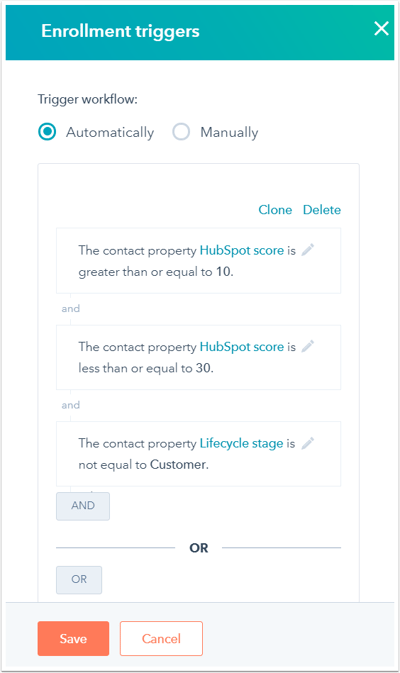Click the Trigger workflow label
Image resolution: width=400 pixels, height=673 pixels.
coord(88,100)
